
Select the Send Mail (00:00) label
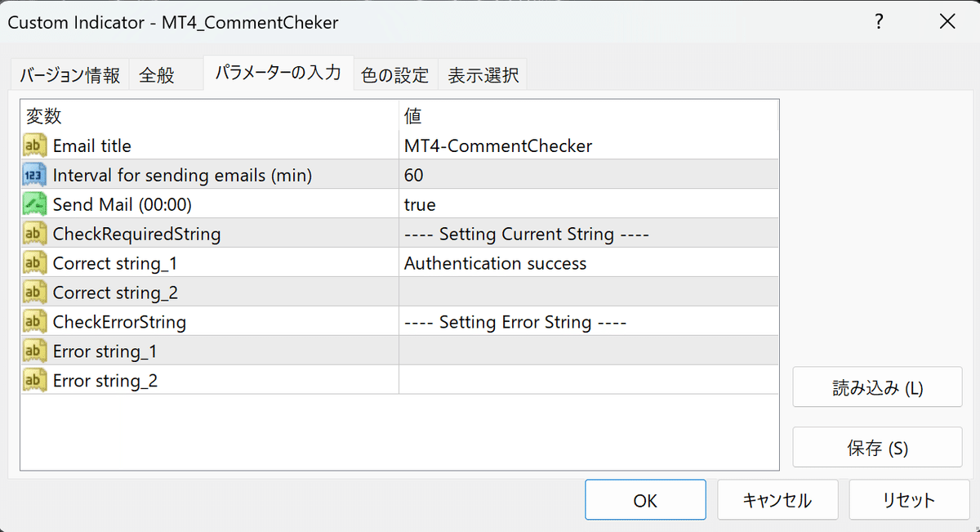[x=122, y=205]
